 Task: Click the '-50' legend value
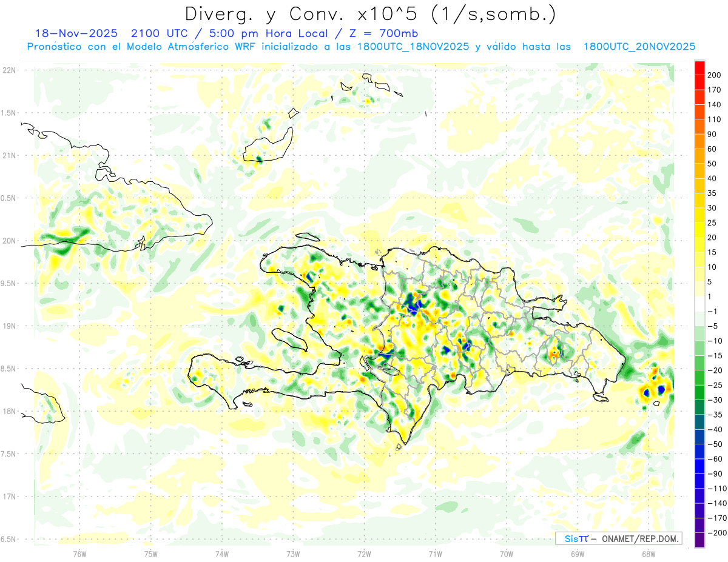(715, 444)
